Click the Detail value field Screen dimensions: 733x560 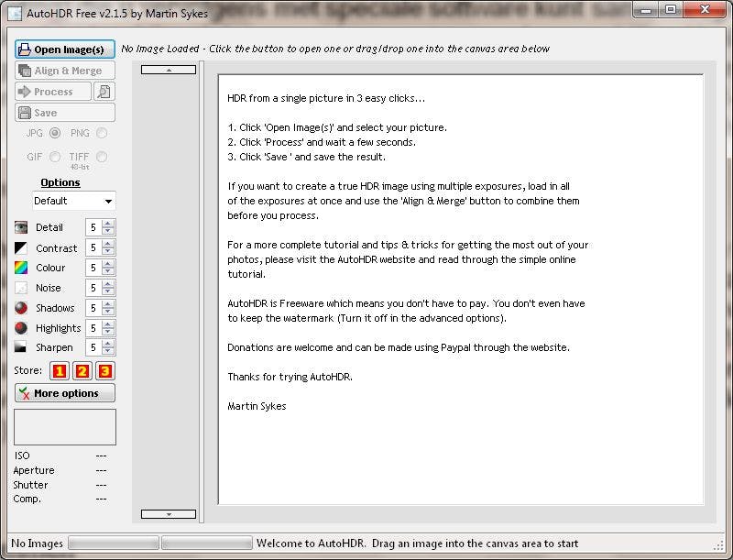point(94,227)
